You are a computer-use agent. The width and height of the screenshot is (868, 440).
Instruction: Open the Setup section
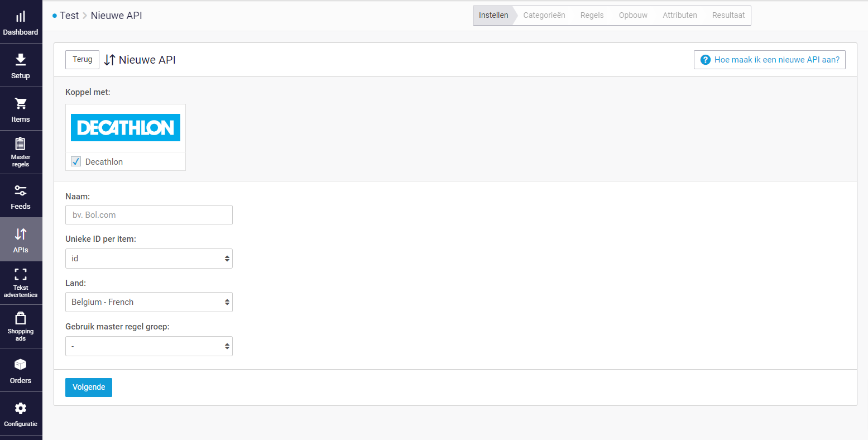[21, 65]
